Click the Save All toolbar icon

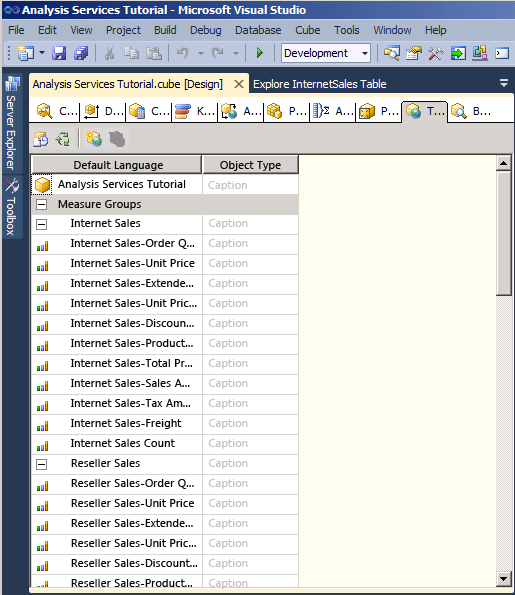pos(81,53)
